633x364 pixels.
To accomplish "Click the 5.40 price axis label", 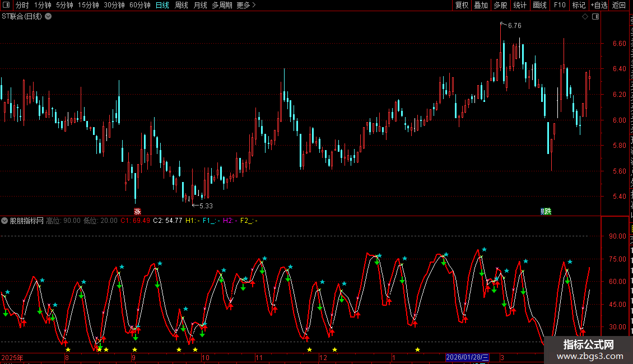I will point(619,197).
